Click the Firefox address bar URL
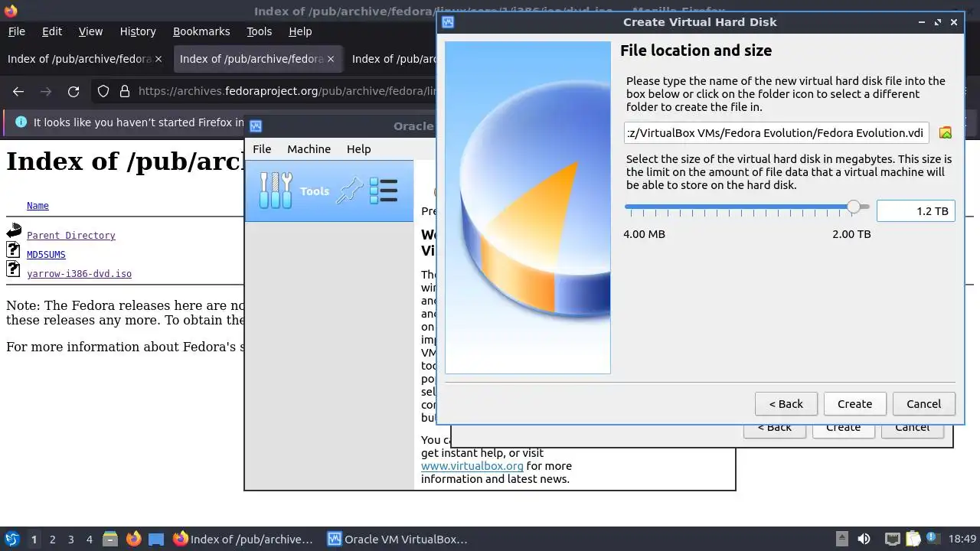Image resolution: width=980 pixels, height=551 pixels. coord(287,91)
